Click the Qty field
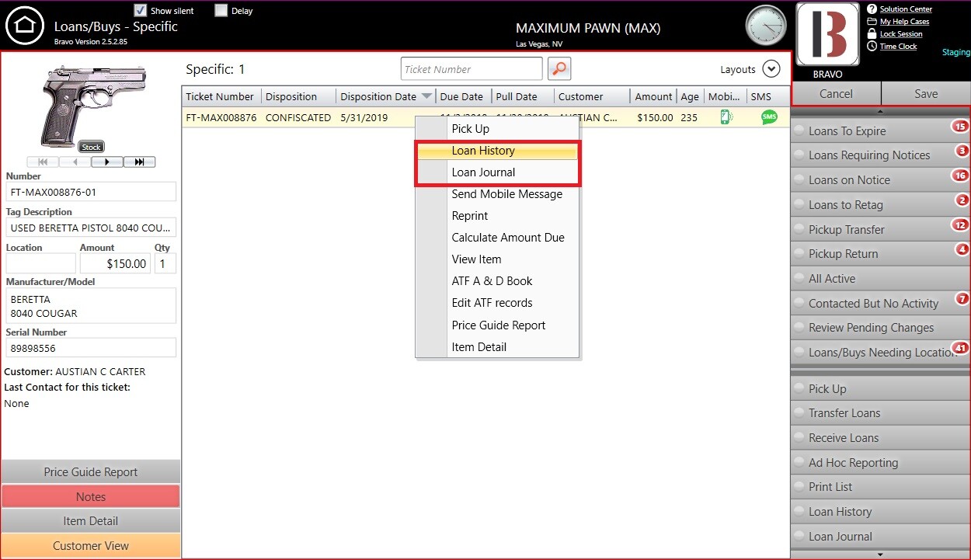Screen dimensions: 971x560 tap(164, 263)
